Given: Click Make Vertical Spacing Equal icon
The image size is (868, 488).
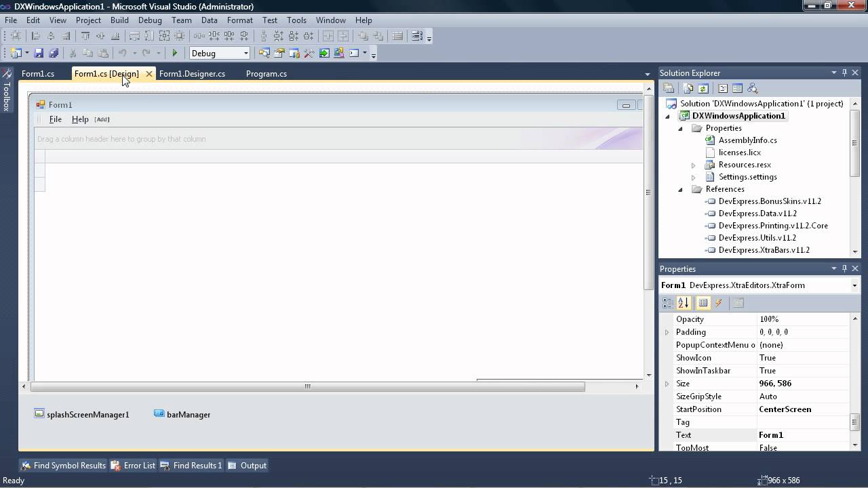Looking at the screenshot, I should (x=264, y=36).
